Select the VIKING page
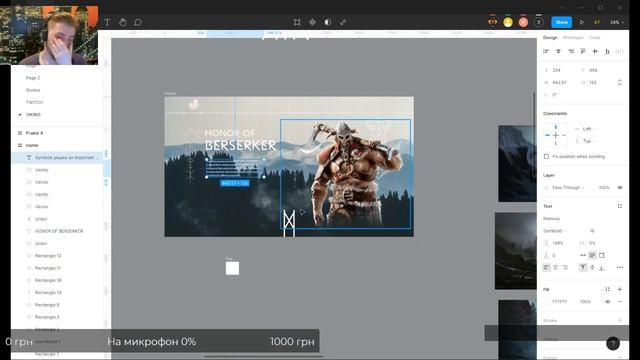This screenshot has width=640, height=360. pyautogui.click(x=33, y=115)
